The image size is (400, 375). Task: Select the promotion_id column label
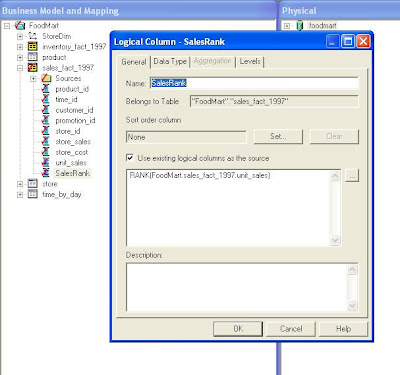click(75, 120)
